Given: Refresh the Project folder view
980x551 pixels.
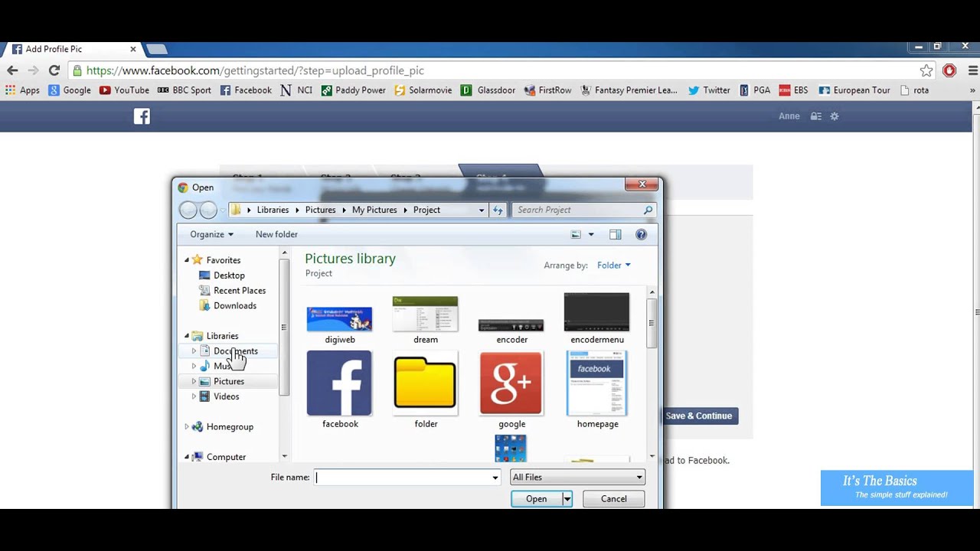Looking at the screenshot, I should tap(498, 210).
